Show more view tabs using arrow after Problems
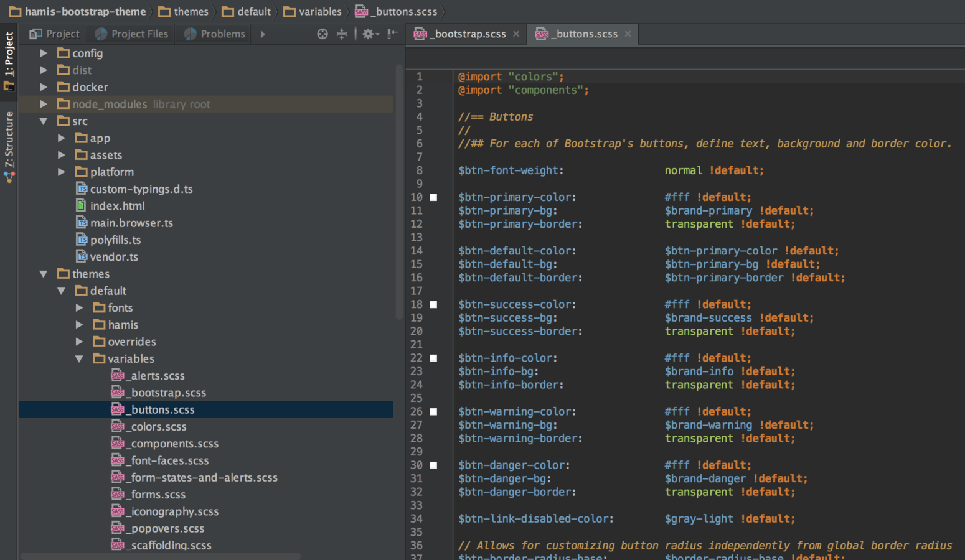 pos(263,34)
